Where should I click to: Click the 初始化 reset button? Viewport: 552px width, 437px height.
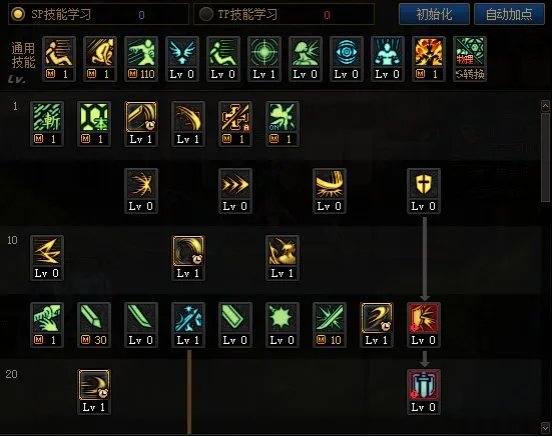point(434,14)
